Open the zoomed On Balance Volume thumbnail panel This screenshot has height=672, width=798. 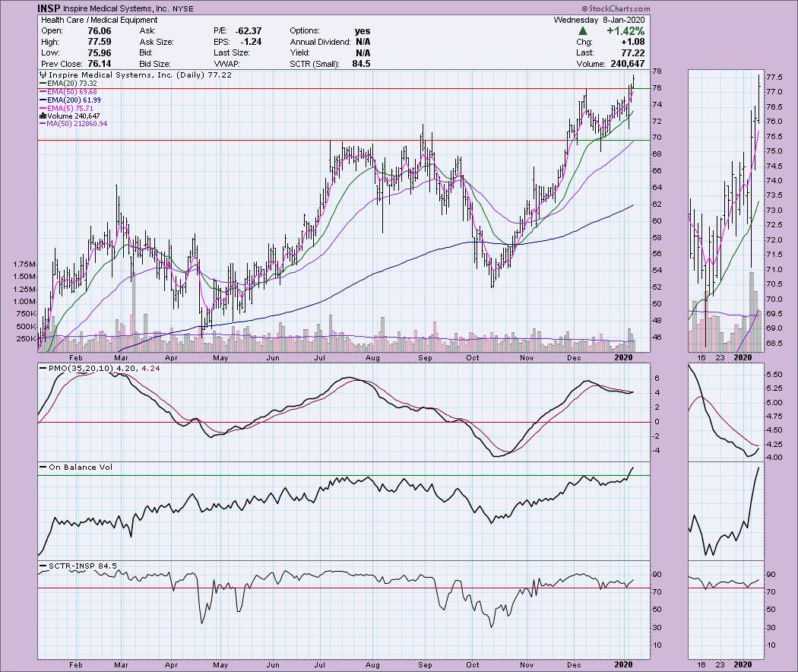(727, 511)
